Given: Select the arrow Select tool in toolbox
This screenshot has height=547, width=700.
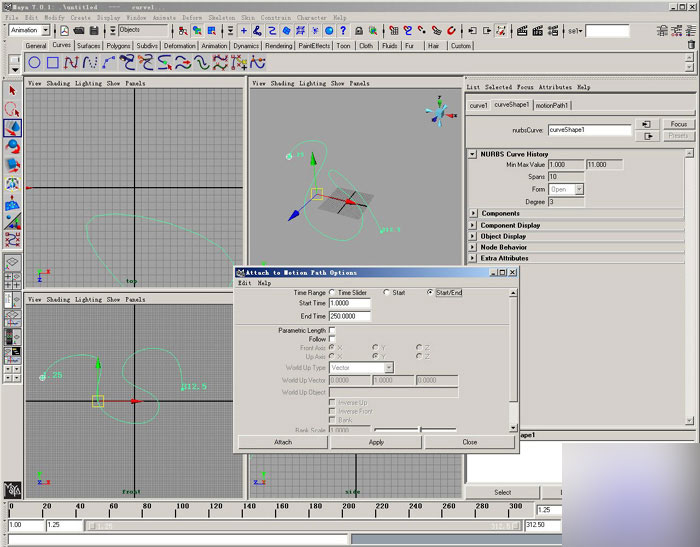Looking at the screenshot, I should pos(13,92).
